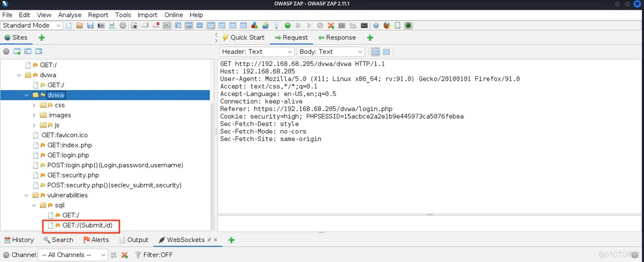Click the Open Session folder icon

[x=79, y=26]
